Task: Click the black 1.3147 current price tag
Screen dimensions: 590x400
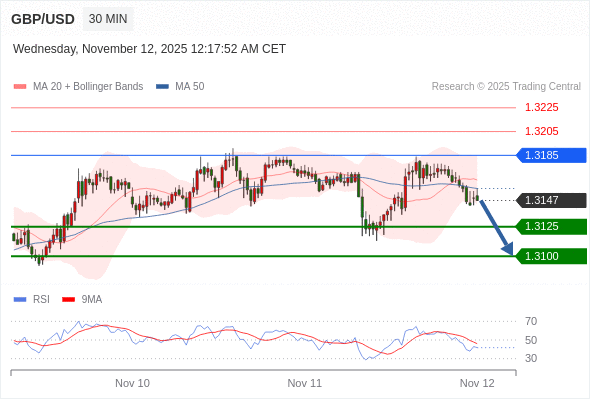Action: (x=551, y=200)
